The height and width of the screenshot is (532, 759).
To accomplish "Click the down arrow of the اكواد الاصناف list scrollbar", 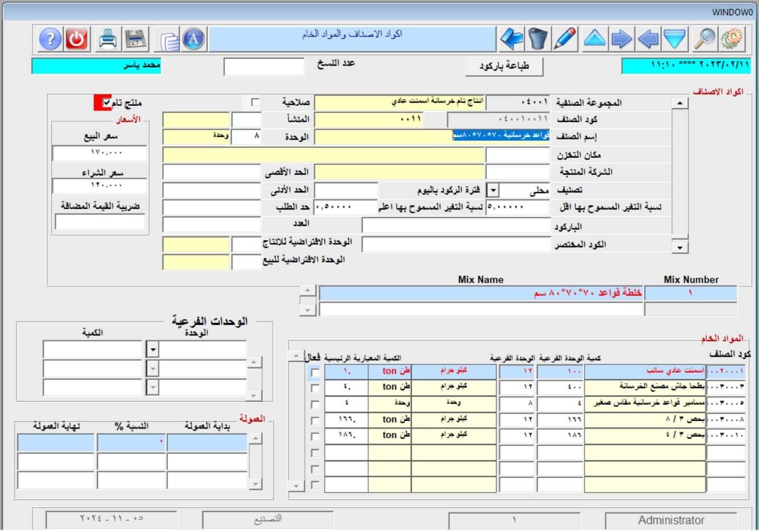I will 679,248.
